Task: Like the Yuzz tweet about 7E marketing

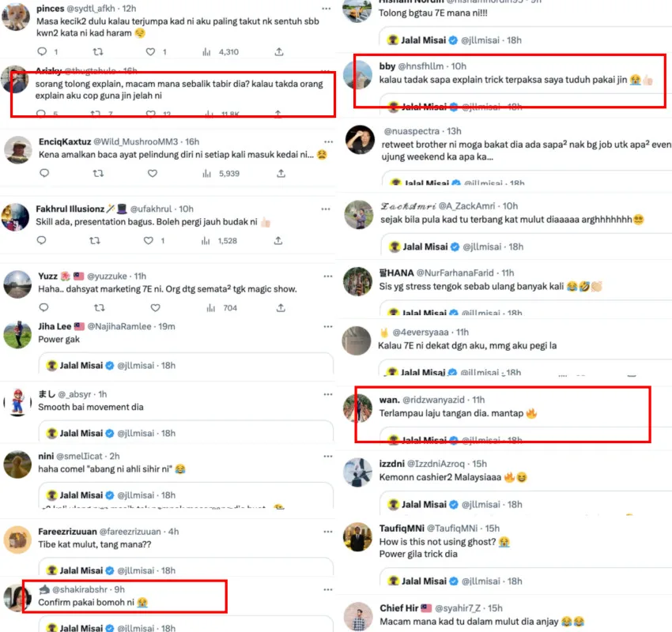Action: coord(155,308)
